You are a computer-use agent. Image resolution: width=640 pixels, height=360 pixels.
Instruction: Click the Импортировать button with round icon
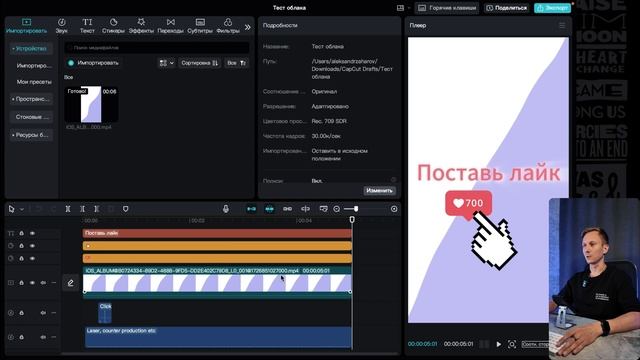pos(93,63)
